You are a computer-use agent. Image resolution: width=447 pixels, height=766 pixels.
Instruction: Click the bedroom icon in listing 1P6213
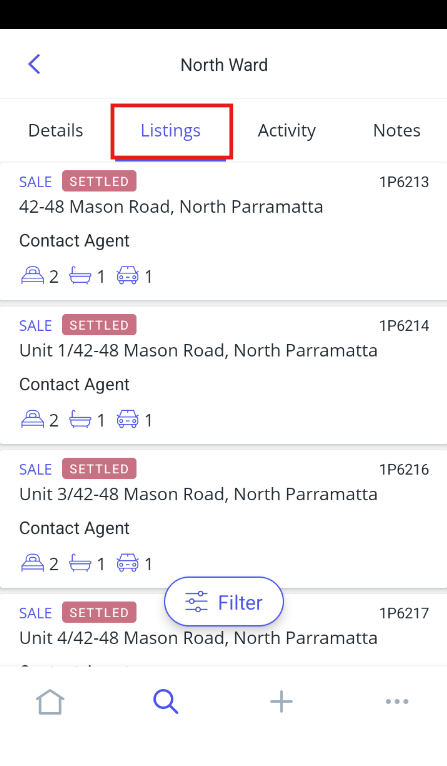pos(32,276)
